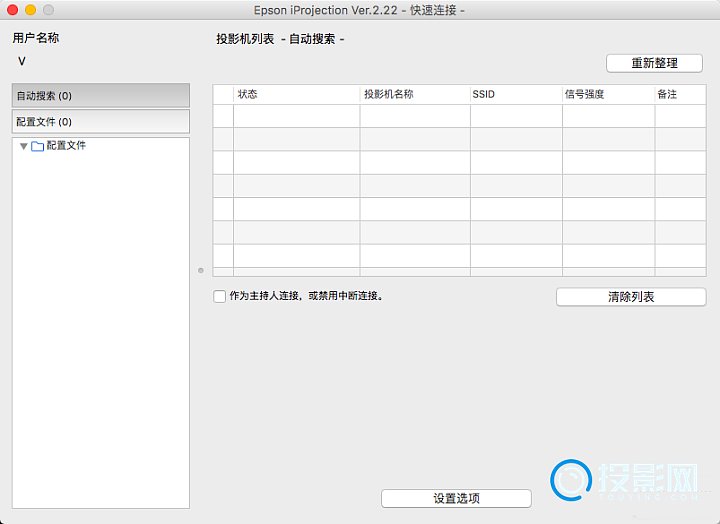Click the user name value V
Screen dimensions: 720x524
point(22,61)
